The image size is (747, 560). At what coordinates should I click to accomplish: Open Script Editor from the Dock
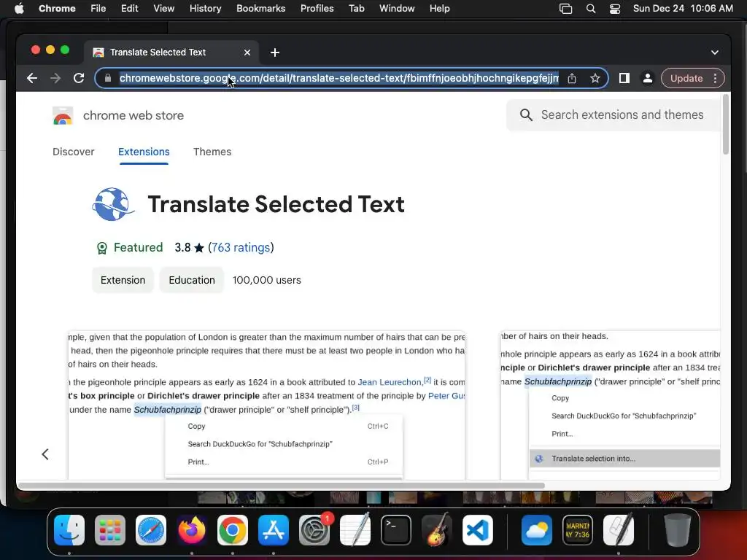click(619, 529)
